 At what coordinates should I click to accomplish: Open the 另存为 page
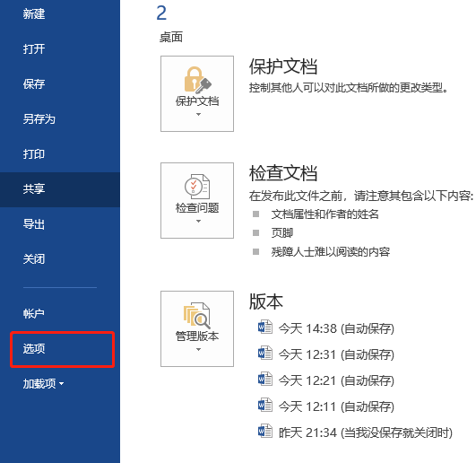(39, 118)
